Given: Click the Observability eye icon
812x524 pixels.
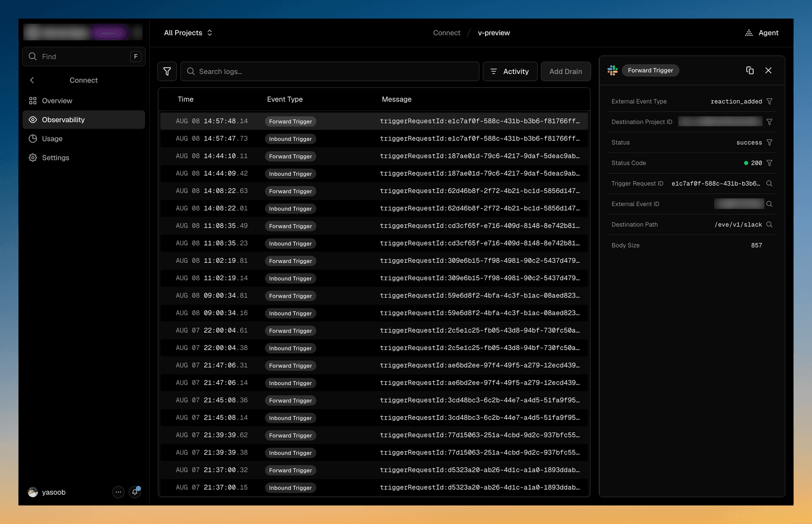Looking at the screenshot, I should (33, 120).
